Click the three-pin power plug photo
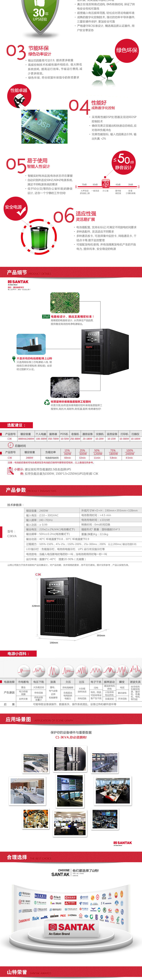 click(x=31, y=344)
